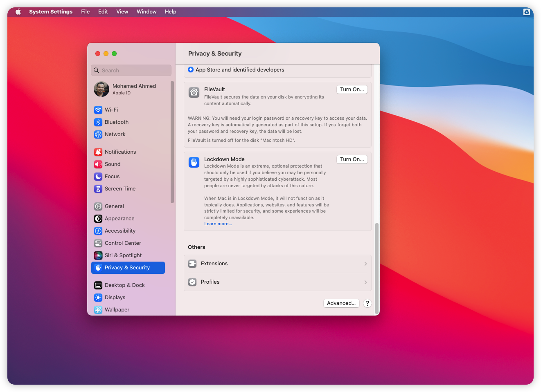Select Displays label in sidebar

point(115,298)
